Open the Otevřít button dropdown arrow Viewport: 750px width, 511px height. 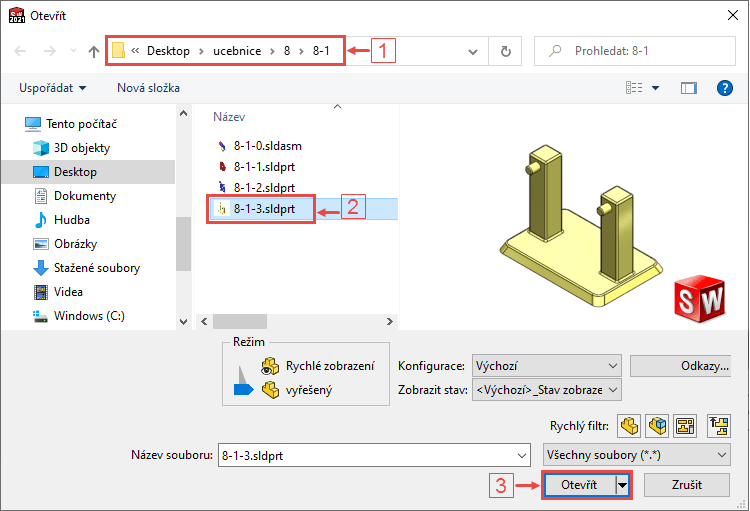(x=622, y=485)
